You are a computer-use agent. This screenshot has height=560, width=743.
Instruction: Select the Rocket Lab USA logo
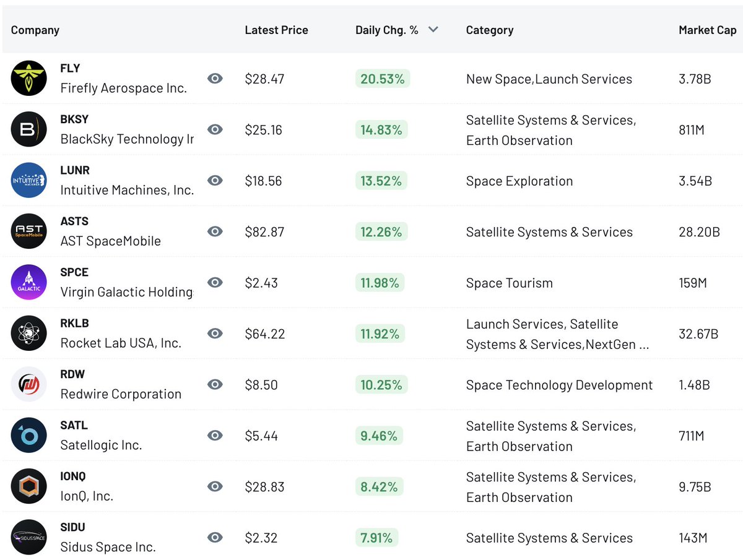coord(28,334)
